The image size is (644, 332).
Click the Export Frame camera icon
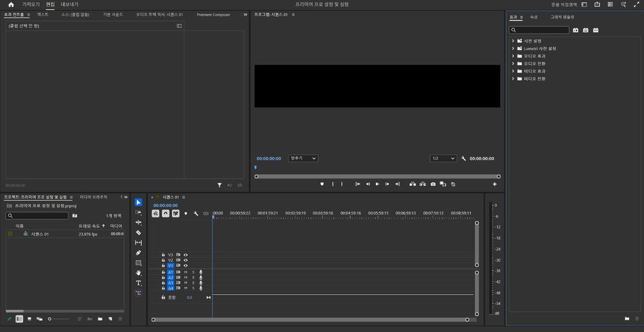click(x=433, y=184)
